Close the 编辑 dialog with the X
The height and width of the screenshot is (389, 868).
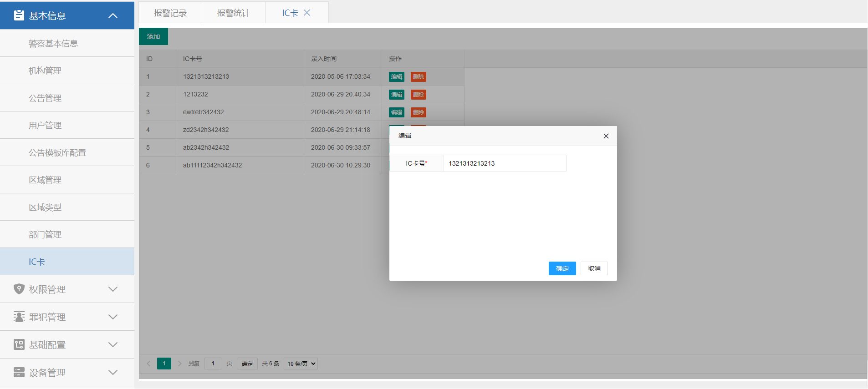(x=606, y=136)
